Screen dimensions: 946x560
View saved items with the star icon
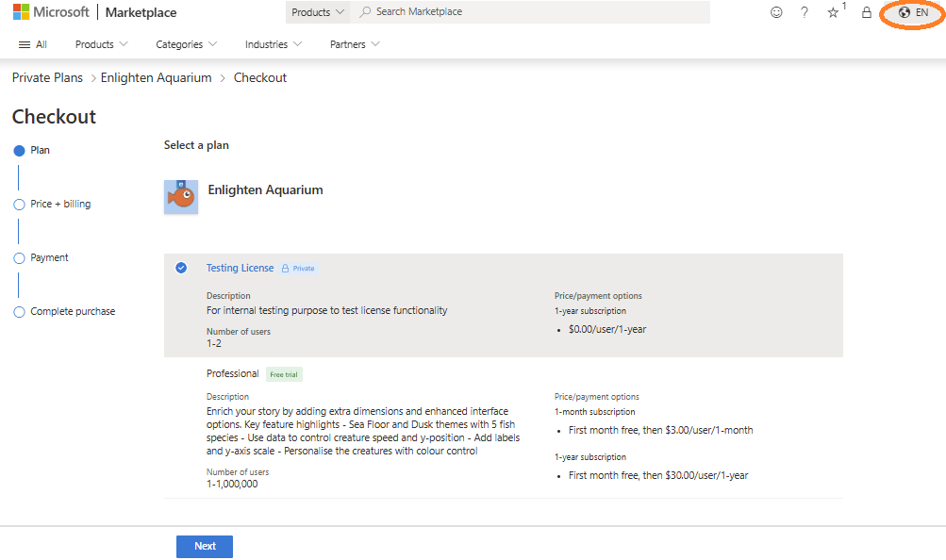click(833, 12)
